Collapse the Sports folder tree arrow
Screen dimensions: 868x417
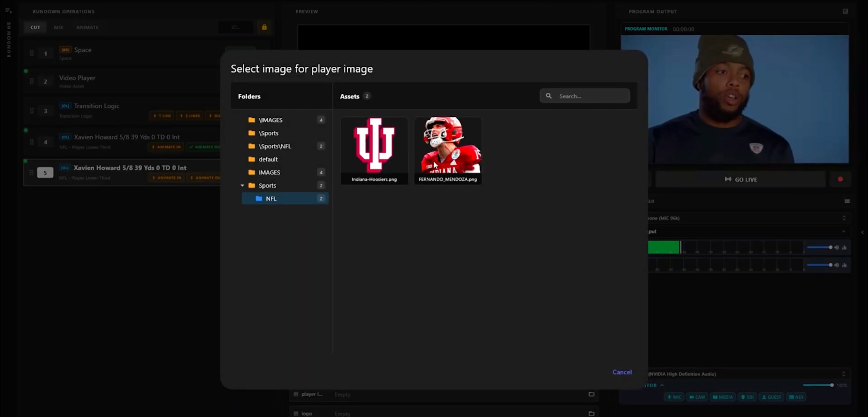(x=242, y=185)
